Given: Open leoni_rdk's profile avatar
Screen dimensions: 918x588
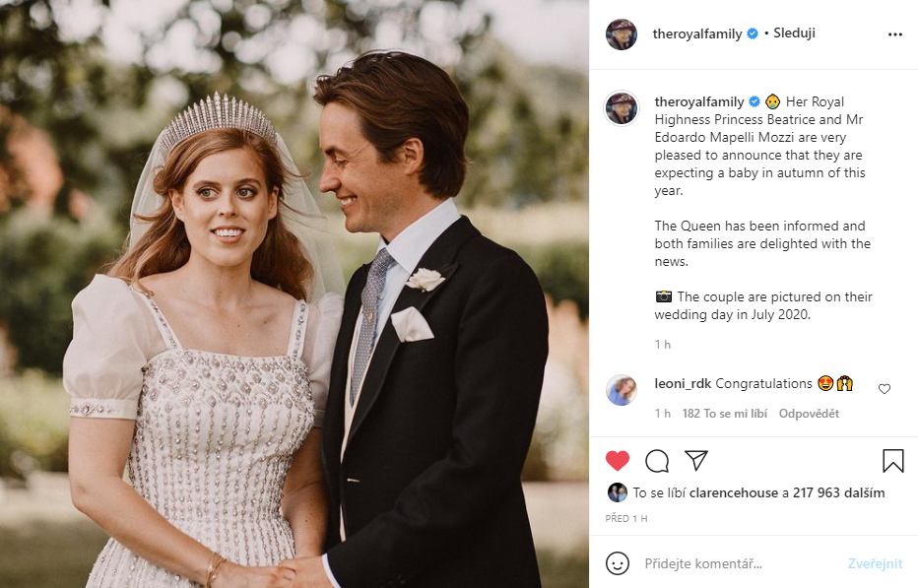Looking at the screenshot, I should [x=621, y=390].
